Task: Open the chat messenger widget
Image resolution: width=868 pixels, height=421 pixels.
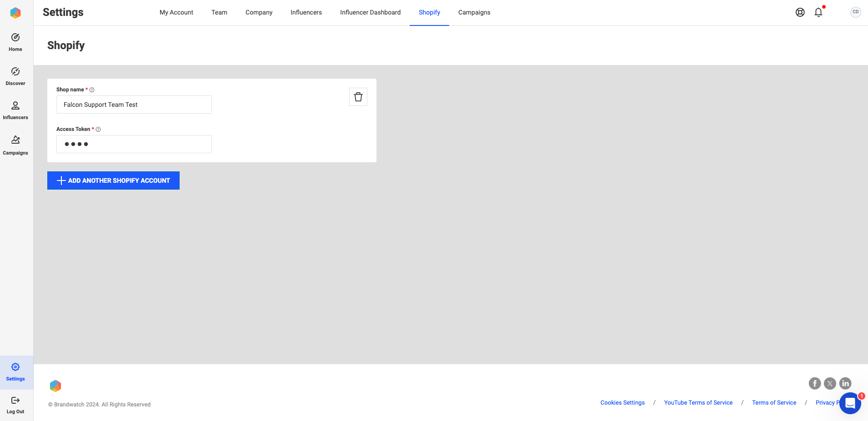Action: click(x=850, y=403)
